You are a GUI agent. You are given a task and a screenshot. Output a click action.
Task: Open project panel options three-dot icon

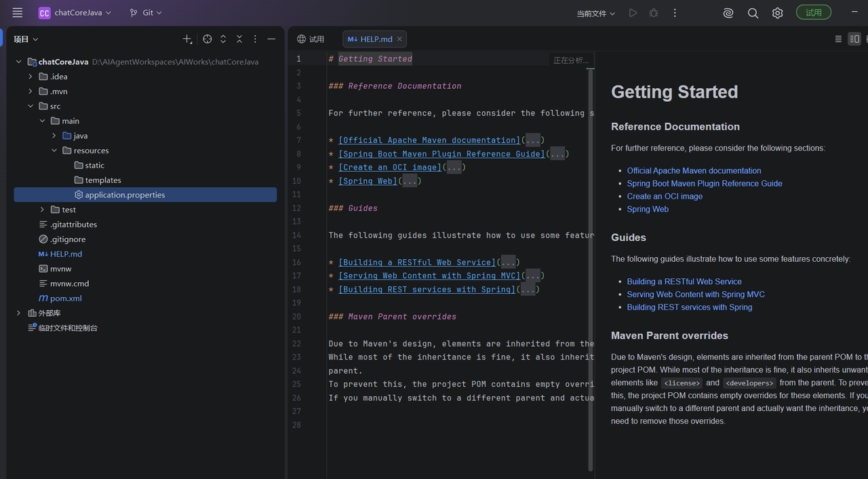pyautogui.click(x=255, y=39)
